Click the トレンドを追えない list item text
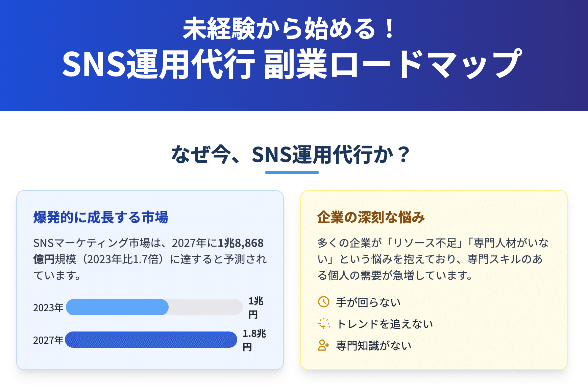Screen dimensions: 588x389 (x=385, y=324)
